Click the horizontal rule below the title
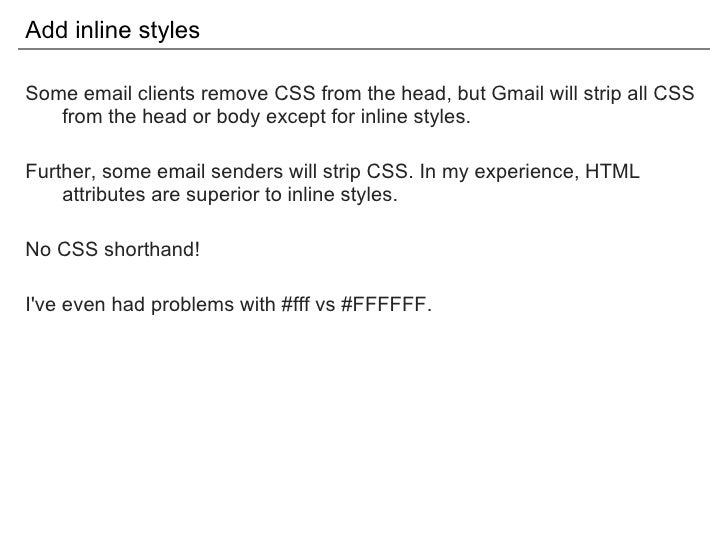 (364, 48)
